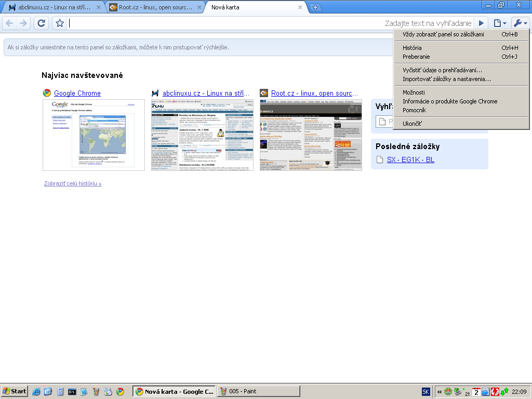Click the Chrome favicon beside Google Chrome link
Image resolution: width=532 pixels, height=399 pixels.
47,93
